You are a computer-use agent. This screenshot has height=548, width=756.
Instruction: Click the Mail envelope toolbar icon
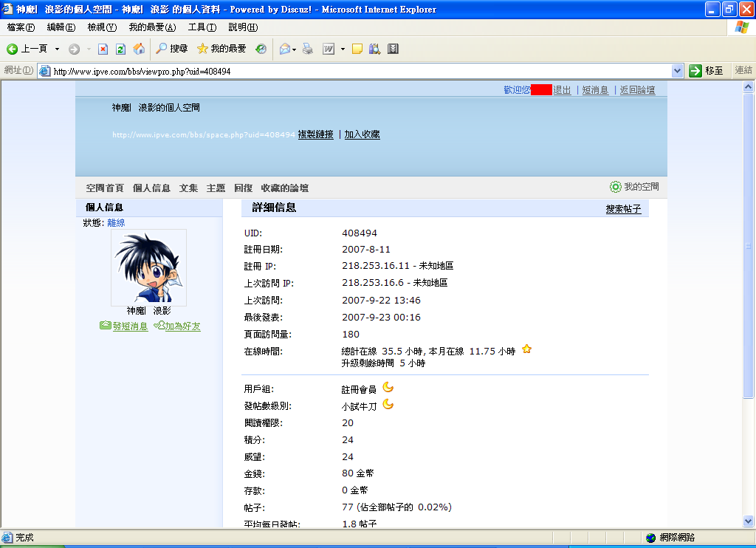click(284, 49)
